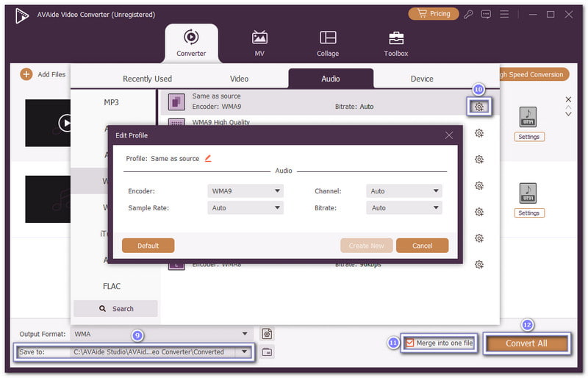Choose MP3 in the format list
The image size is (588, 378).
click(111, 102)
